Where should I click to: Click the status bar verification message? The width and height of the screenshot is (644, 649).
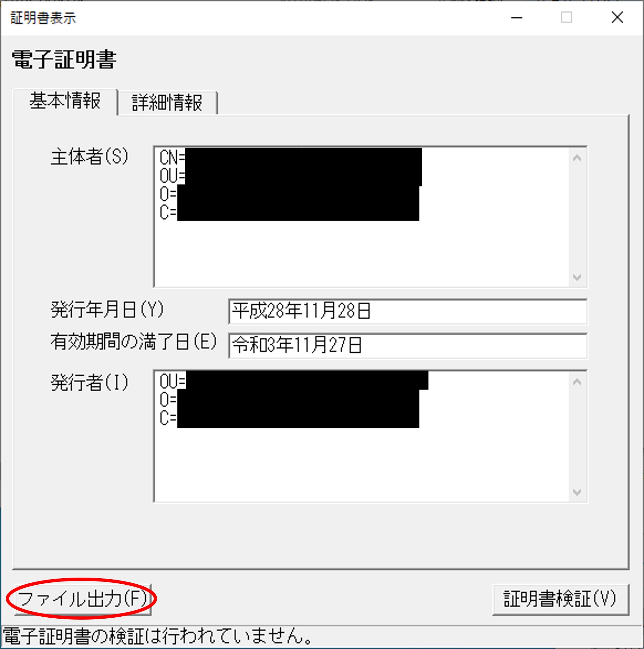pos(158,636)
